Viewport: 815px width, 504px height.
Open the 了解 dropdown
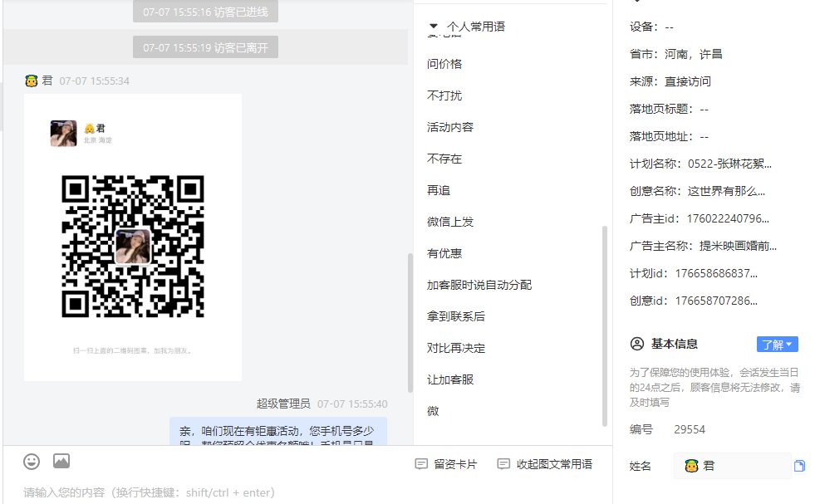coord(777,345)
